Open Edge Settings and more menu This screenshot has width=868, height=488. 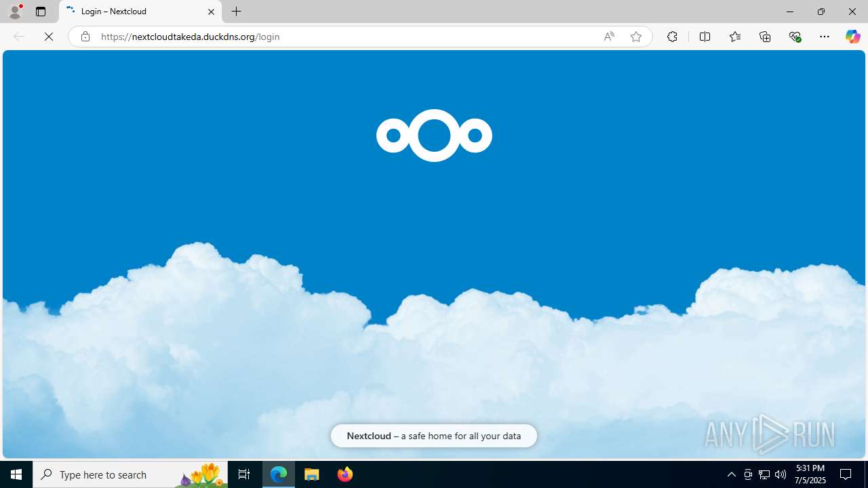(x=825, y=37)
